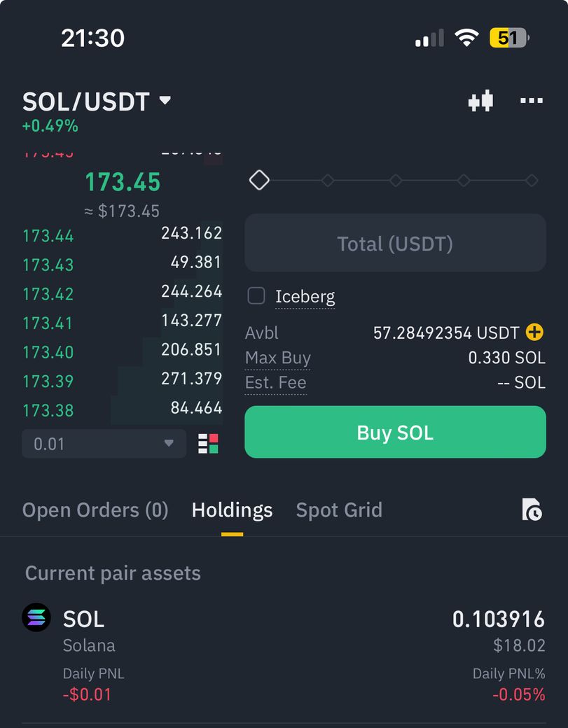Open the candlestick chart view
Viewport: 568px width, 728px height.
(480, 101)
